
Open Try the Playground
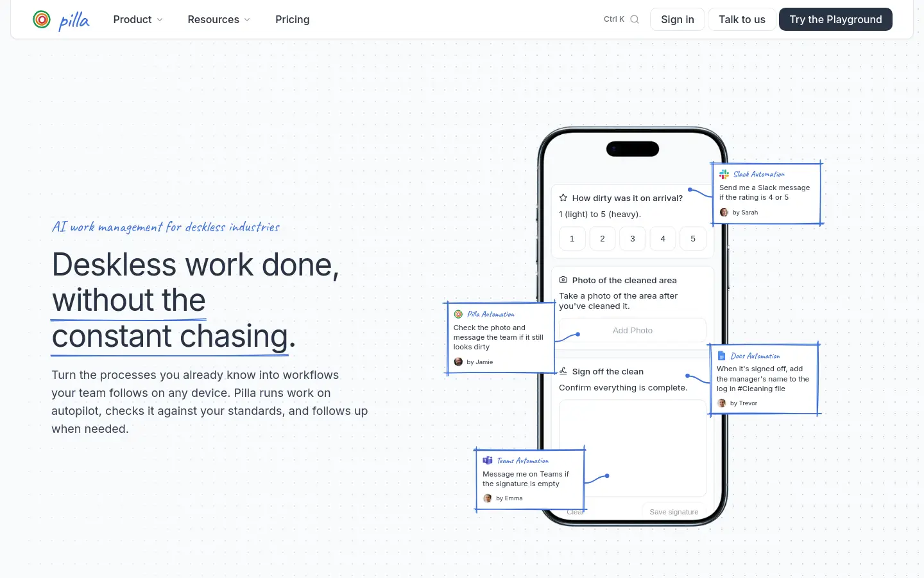835,19
